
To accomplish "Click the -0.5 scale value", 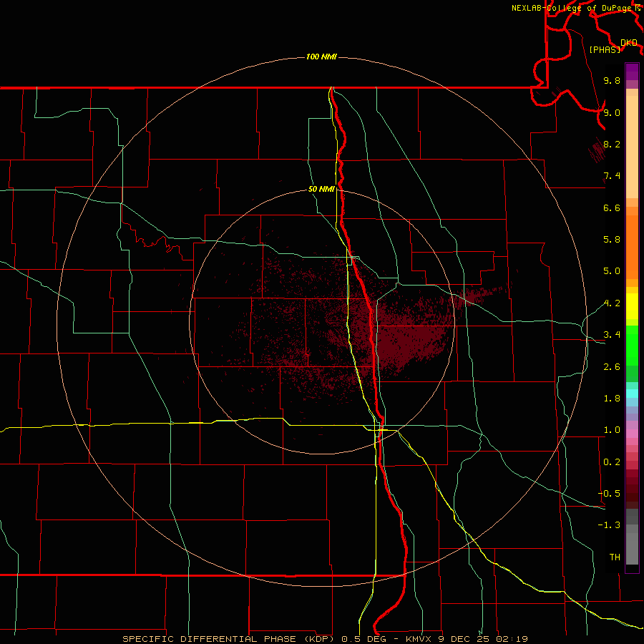I will 609,493.
